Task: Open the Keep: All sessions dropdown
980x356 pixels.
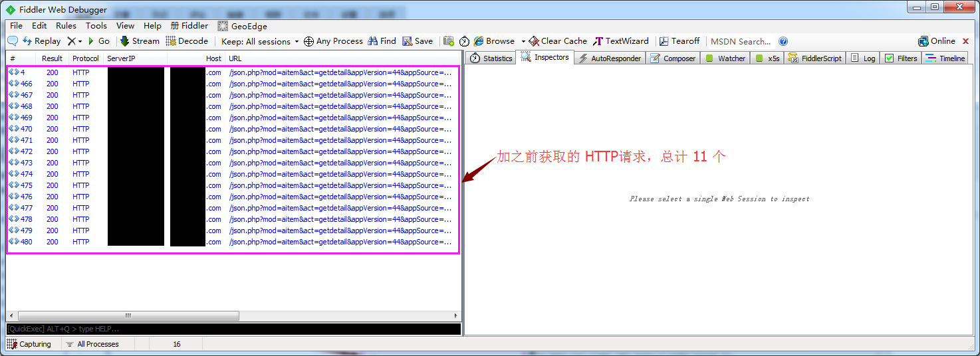Action: point(260,41)
